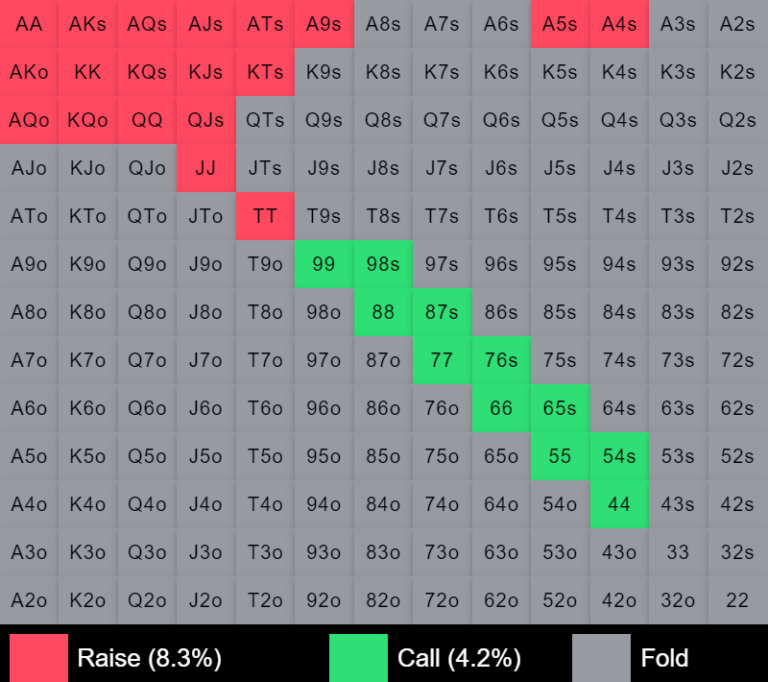Image resolution: width=768 pixels, height=682 pixels.
Task: Choose the KK pocket pair cell
Action: click(88, 72)
